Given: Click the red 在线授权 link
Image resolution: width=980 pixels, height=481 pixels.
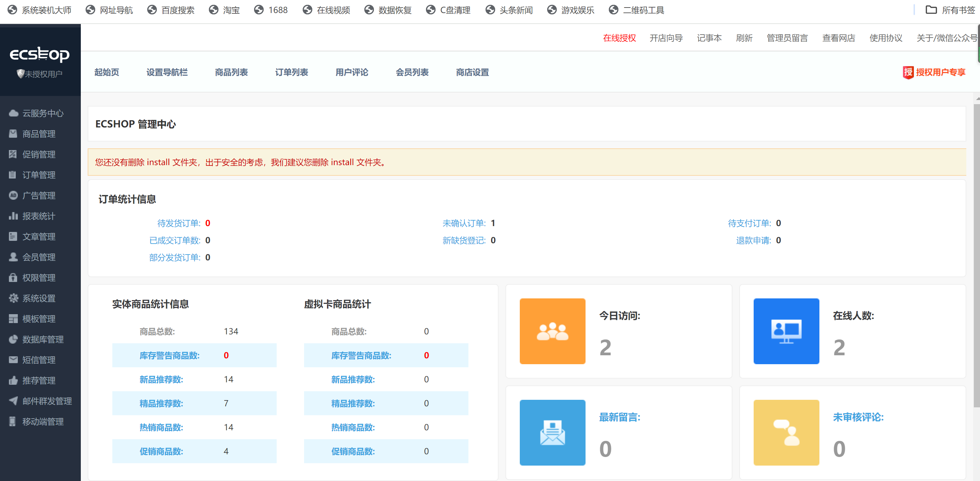Looking at the screenshot, I should coord(619,38).
